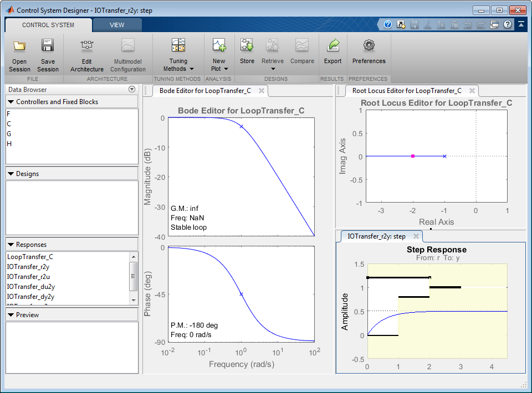Click the Export results icon

coord(333,46)
